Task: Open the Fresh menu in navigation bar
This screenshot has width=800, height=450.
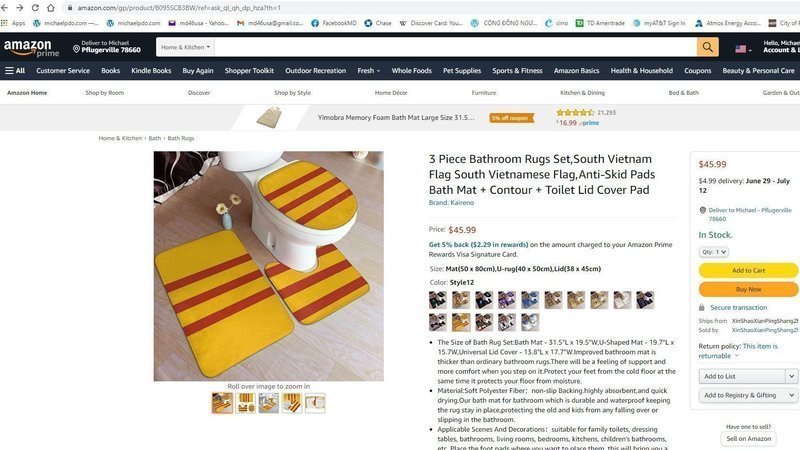Action: coord(368,71)
